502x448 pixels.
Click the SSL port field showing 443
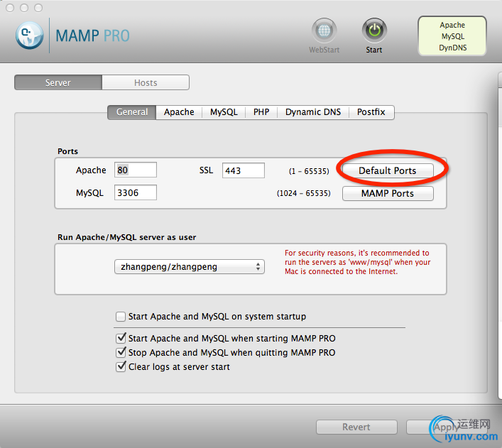[x=244, y=170]
